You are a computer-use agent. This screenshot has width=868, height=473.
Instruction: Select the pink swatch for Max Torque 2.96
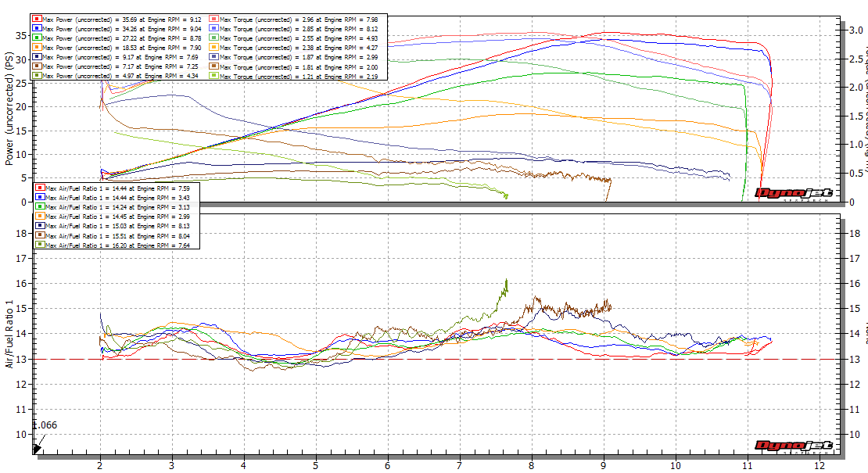213,20
